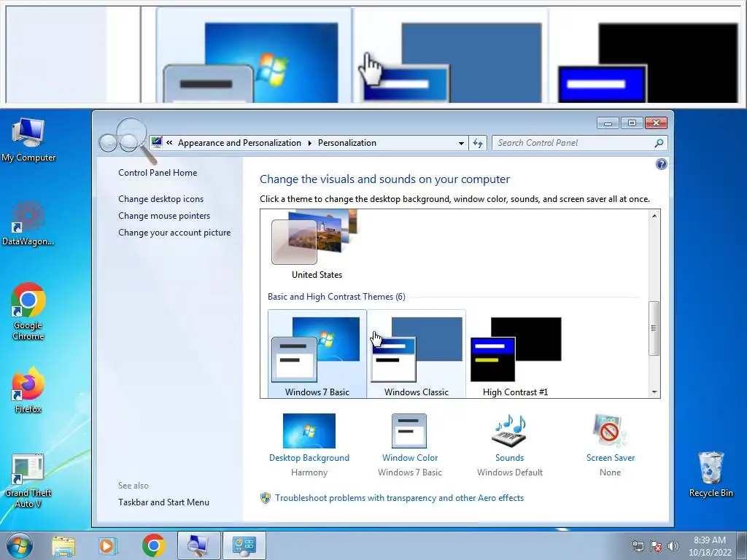747x560 pixels.
Task: Click Personalization breadcrumb item
Action: 347,143
